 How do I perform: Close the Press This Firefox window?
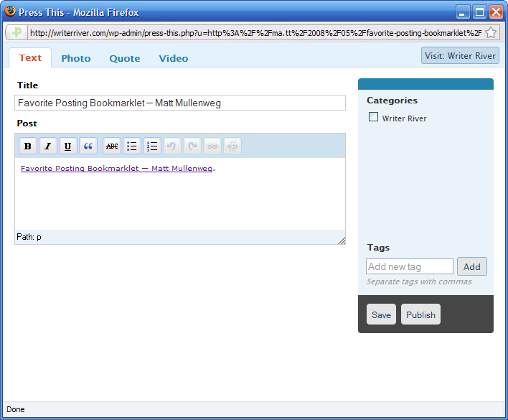tap(496, 12)
